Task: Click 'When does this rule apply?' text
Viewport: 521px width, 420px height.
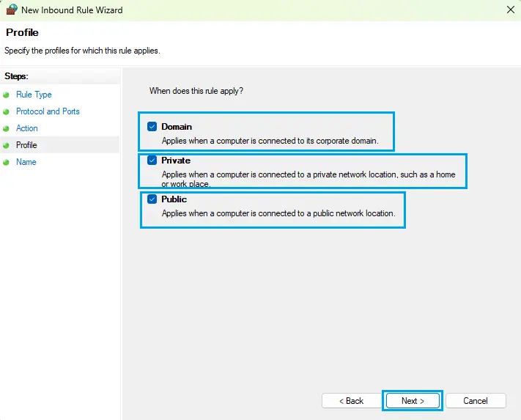Action: [196, 91]
